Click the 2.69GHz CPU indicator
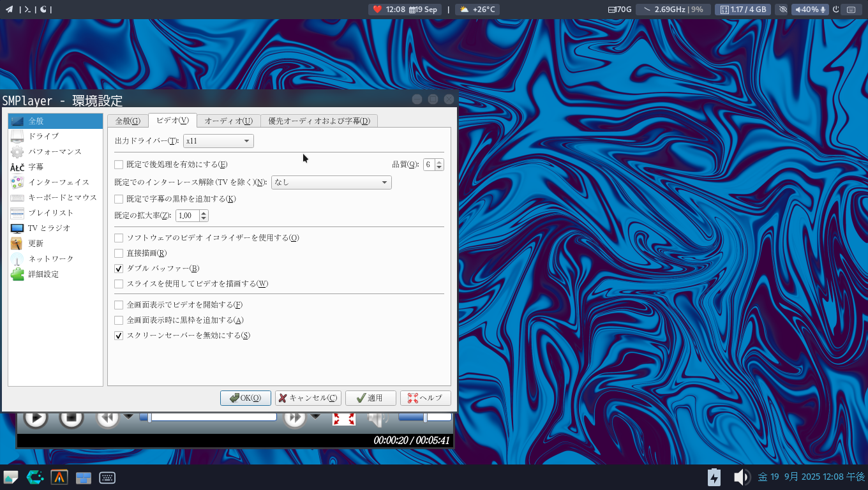Screen dimensions: 868x490 coord(672,10)
